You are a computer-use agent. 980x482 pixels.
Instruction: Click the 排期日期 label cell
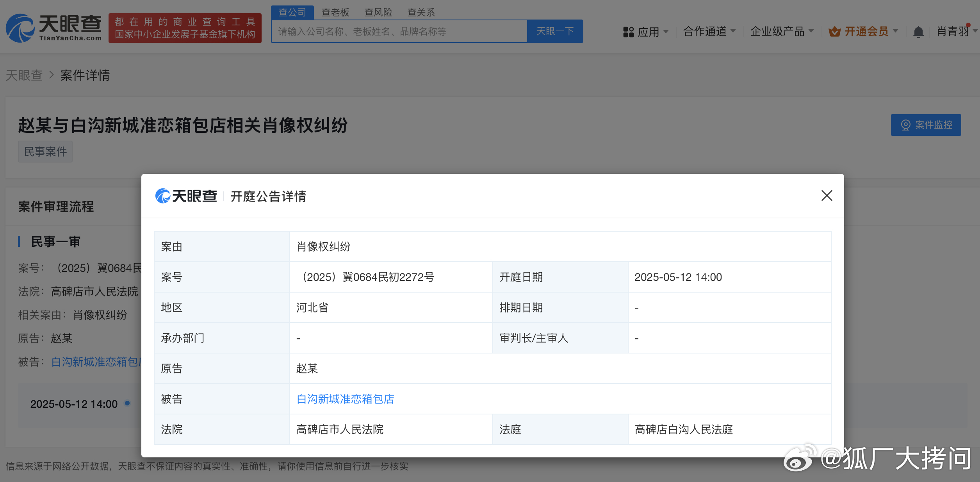click(x=560, y=307)
